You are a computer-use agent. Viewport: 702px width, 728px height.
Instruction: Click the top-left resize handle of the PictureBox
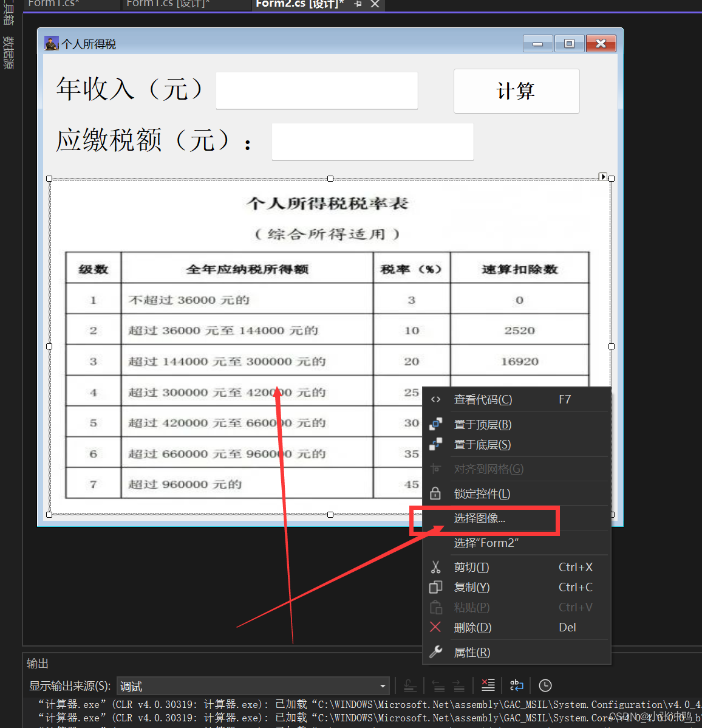point(49,179)
